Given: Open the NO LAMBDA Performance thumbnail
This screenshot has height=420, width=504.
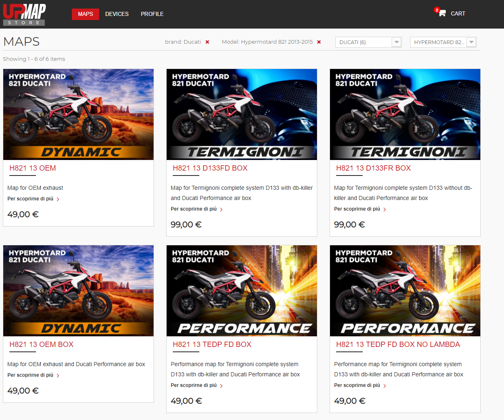Looking at the screenshot, I should (x=405, y=291).
